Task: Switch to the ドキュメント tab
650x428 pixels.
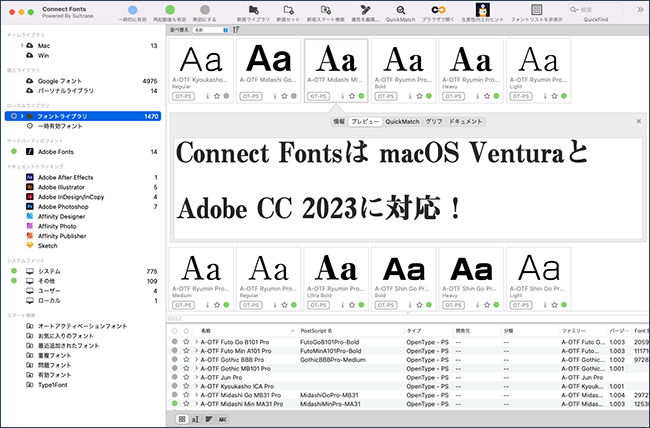Action: click(x=466, y=122)
